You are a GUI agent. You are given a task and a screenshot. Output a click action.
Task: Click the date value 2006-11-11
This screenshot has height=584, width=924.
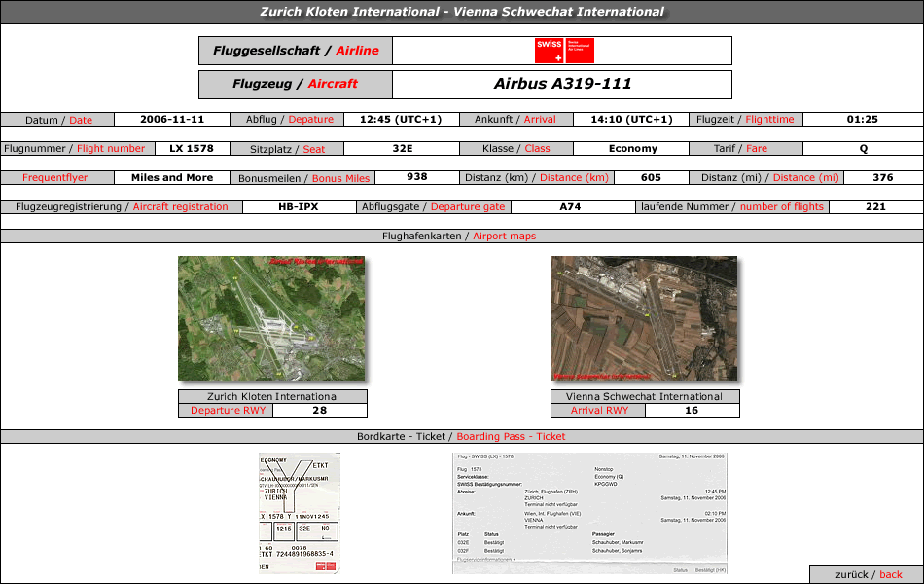(172, 119)
